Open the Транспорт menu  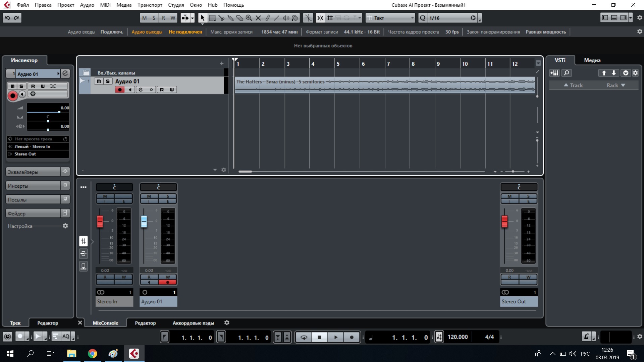[150, 5]
